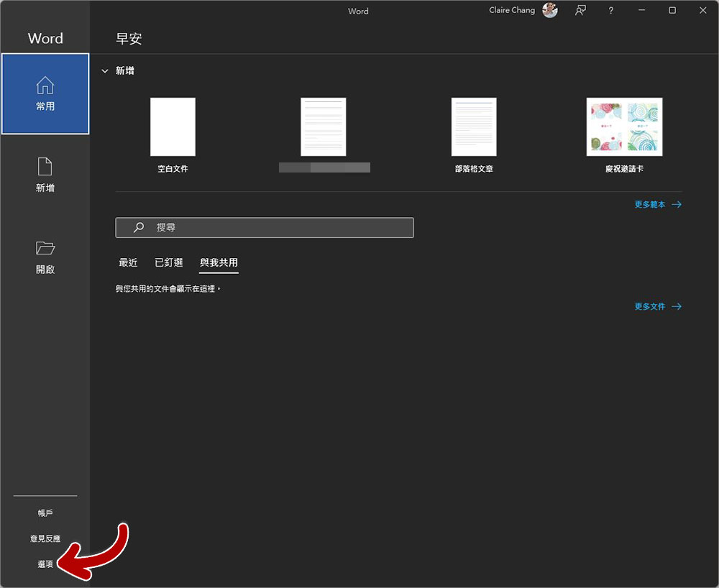The height and width of the screenshot is (588, 719).
Task: Click the Claire Chang account name
Action: 512,10
